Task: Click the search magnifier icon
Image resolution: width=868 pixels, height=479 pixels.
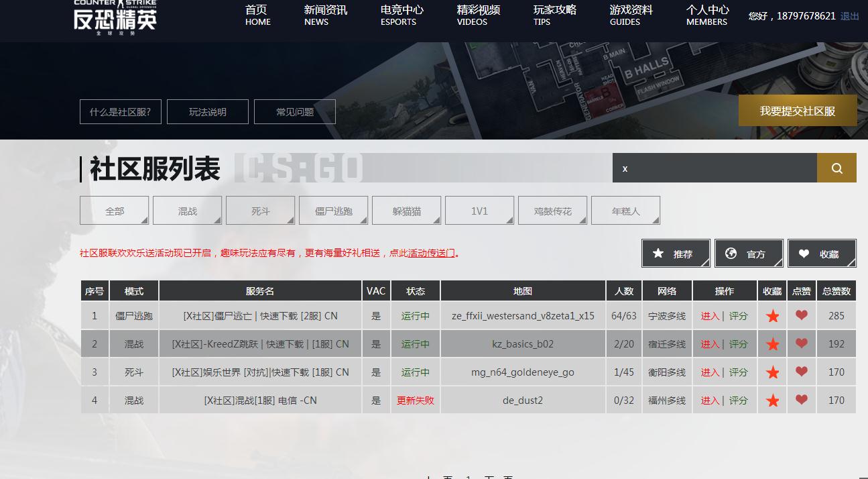Action: coord(836,168)
